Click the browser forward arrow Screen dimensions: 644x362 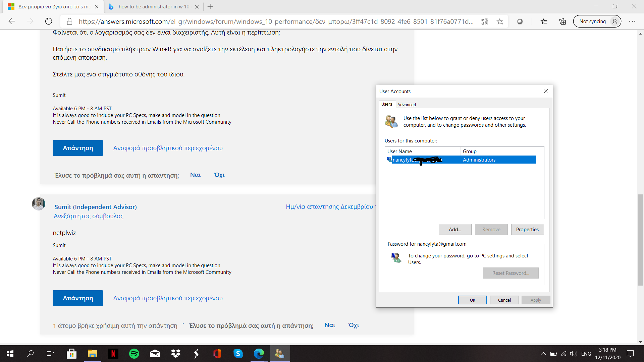30,21
